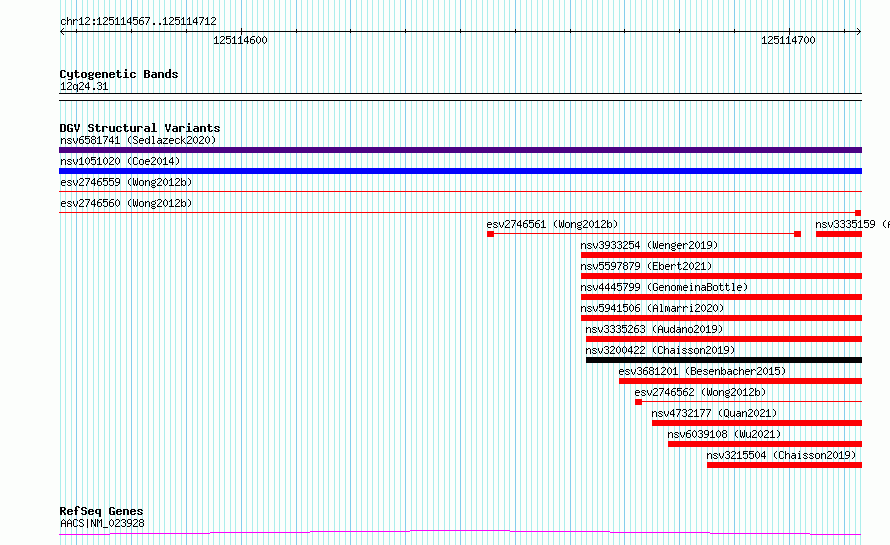Select the red nsv5597879 variant bar
Image resolution: width=890 pixels, height=545 pixels.
tap(721, 276)
